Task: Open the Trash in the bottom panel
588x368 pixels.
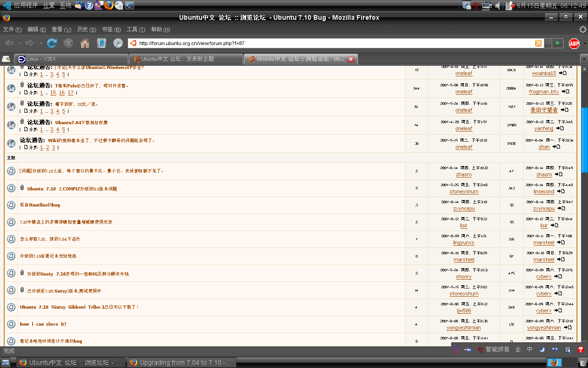Action: (582, 362)
